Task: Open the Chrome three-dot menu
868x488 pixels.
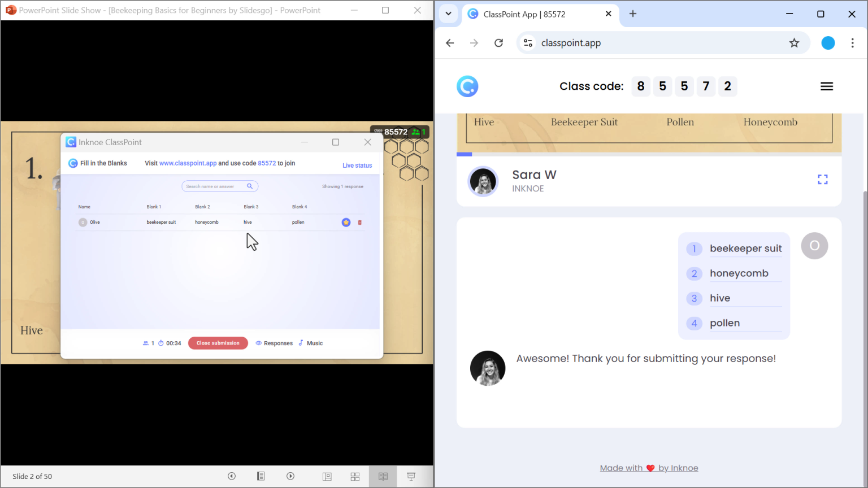Action: pos(853,43)
